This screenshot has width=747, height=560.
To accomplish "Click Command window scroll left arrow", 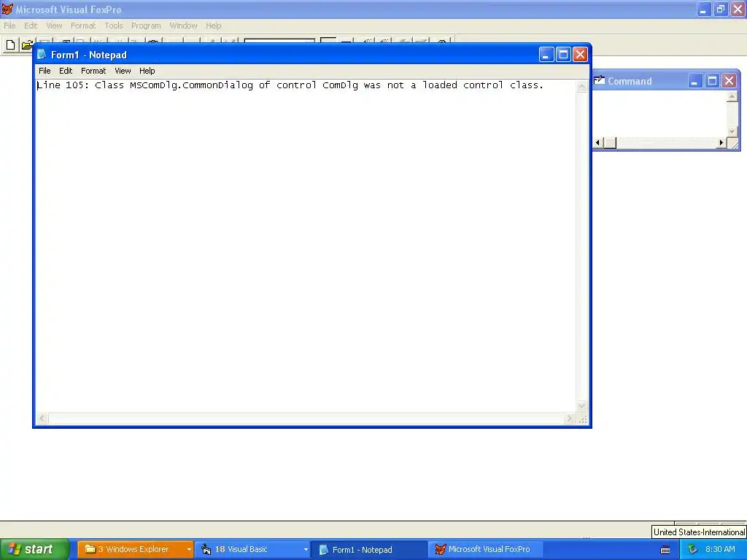I will tap(598, 142).
